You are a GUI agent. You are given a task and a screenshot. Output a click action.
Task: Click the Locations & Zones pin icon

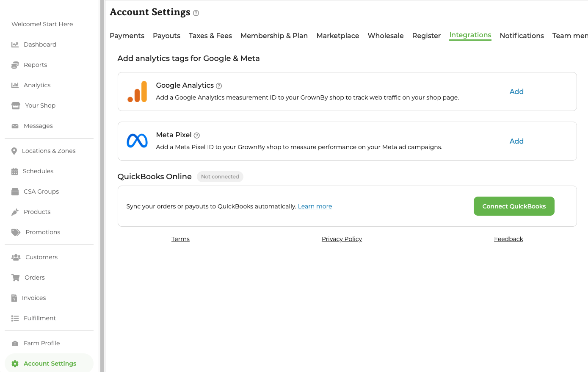pos(14,151)
